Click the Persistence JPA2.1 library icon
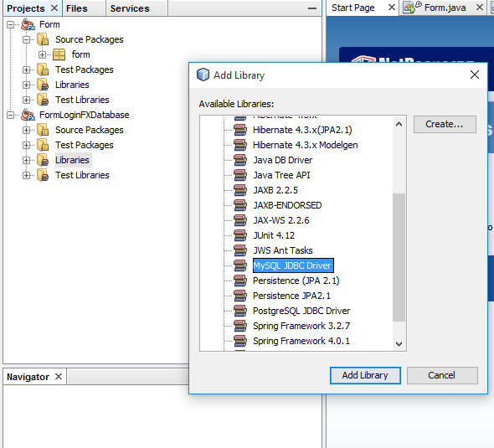Viewport: 494px width, 448px height. (240, 296)
